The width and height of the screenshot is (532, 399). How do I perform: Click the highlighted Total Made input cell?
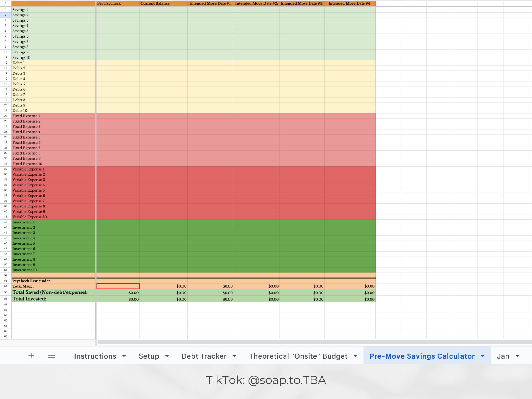[118, 286]
